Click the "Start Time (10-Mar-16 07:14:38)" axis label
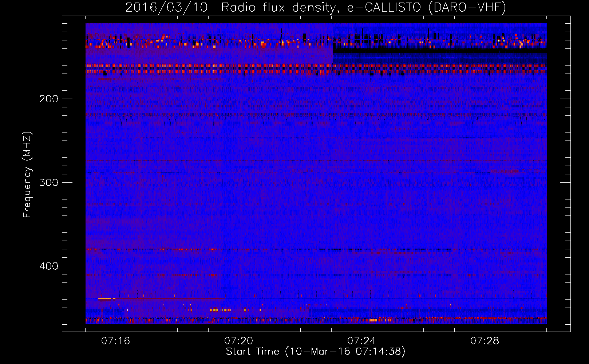Screen dimensions: 589x364 (316, 352)
